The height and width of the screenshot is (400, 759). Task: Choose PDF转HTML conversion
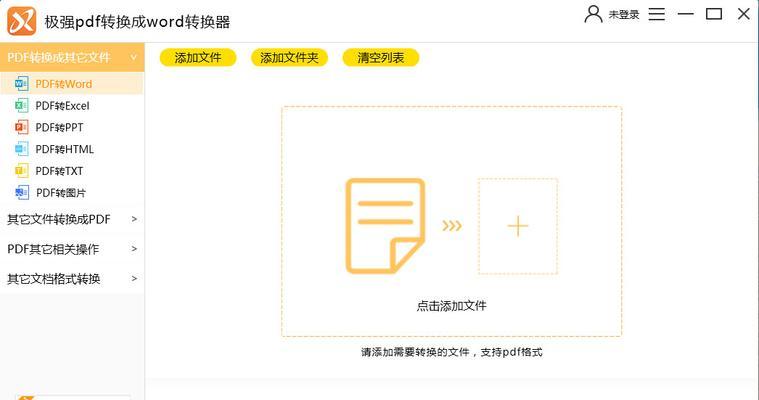[64, 149]
